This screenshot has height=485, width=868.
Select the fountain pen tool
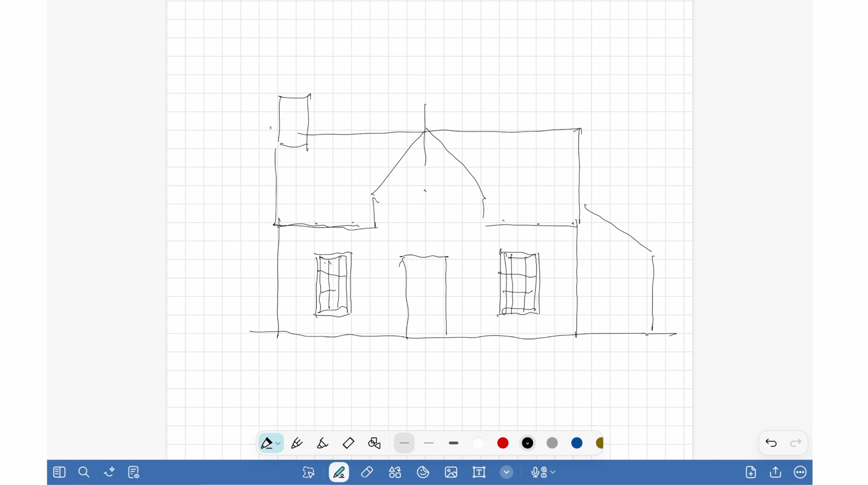click(267, 443)
